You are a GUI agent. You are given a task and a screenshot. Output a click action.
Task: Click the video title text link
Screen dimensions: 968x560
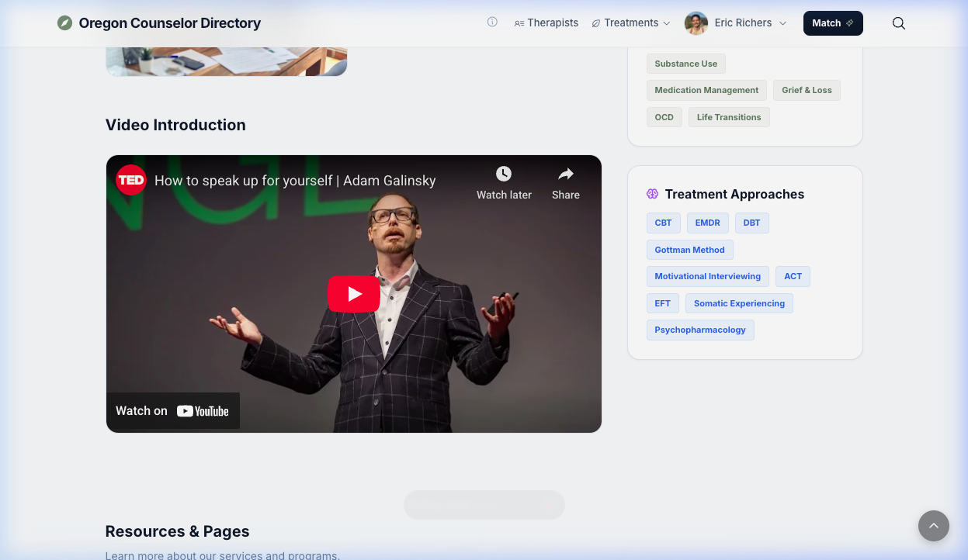(x=295, y=181)
